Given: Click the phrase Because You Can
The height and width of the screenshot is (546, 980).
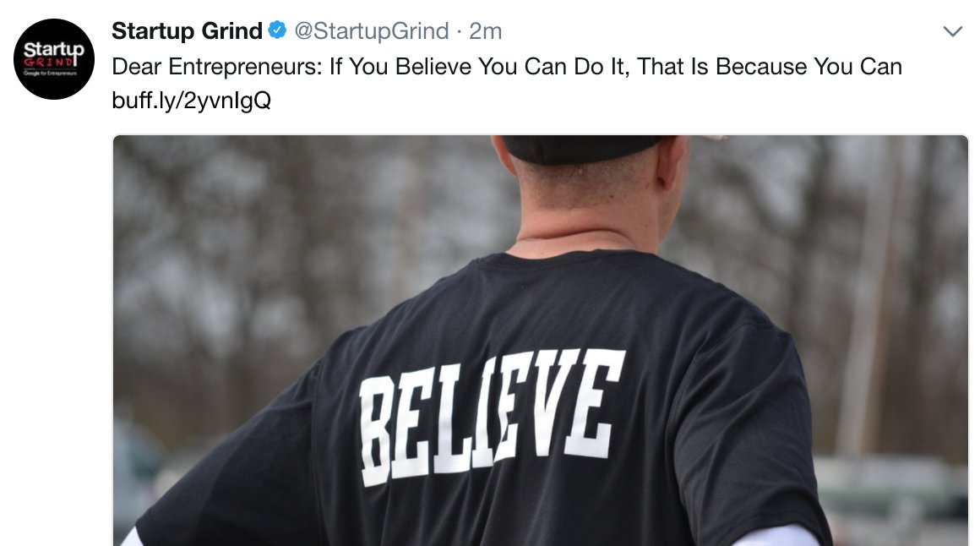Looking at the screenshot, I should coord(808,66).
